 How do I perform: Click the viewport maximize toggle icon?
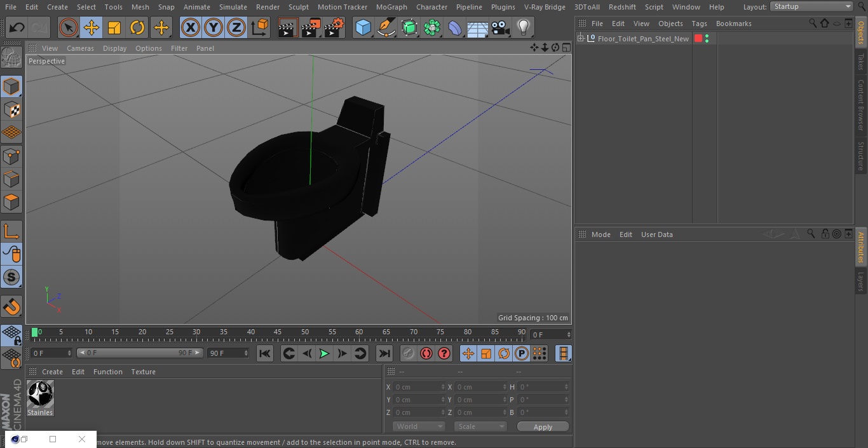coord(566,48)
